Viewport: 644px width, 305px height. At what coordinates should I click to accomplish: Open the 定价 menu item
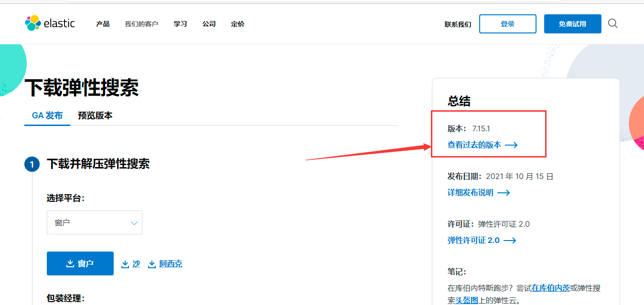237,24
